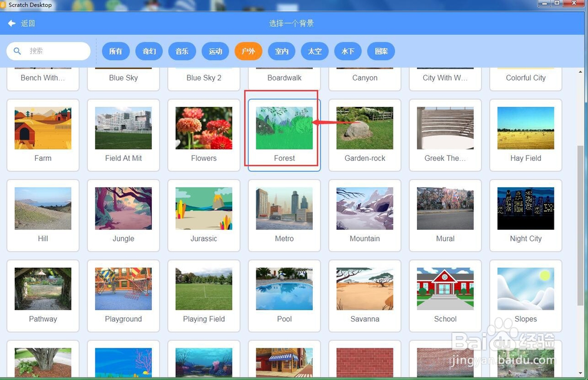Select the 户外 category filter
Viewport: 588px width, 380px height.
tap(248, 51)
